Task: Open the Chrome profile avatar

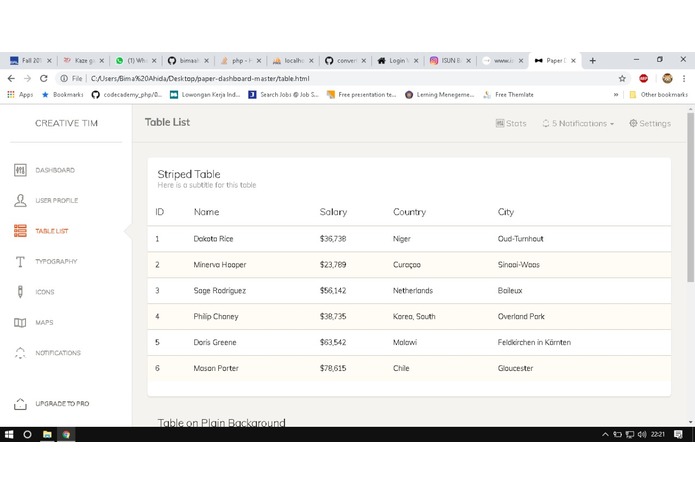Action: pos(667,78)
